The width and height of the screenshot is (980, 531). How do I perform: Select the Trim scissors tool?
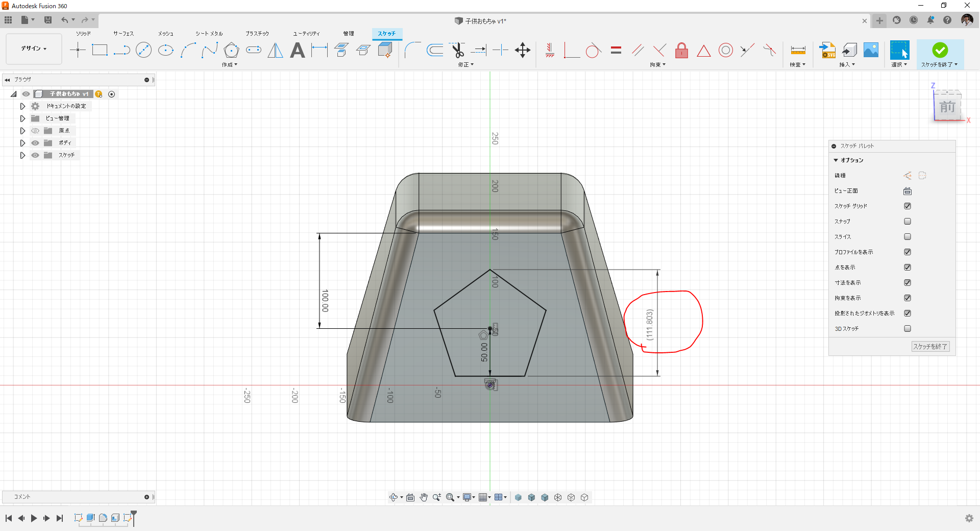pyautogui.click(x=457, y=50)
